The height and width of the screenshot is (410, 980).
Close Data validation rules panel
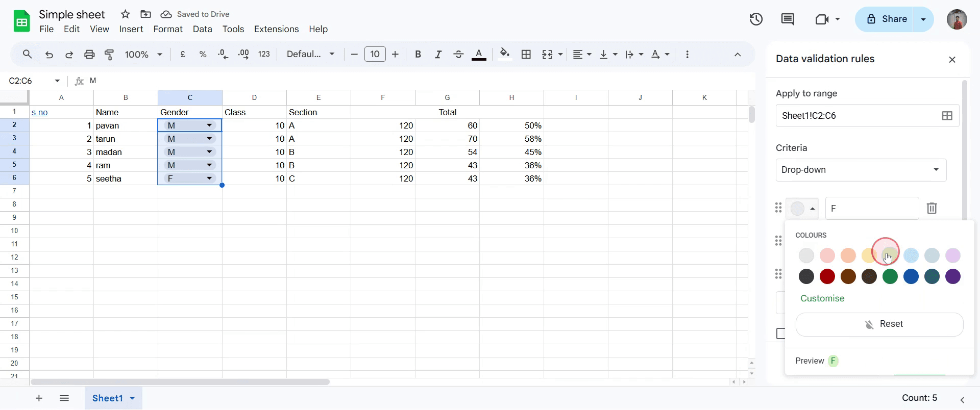(952, 60)
